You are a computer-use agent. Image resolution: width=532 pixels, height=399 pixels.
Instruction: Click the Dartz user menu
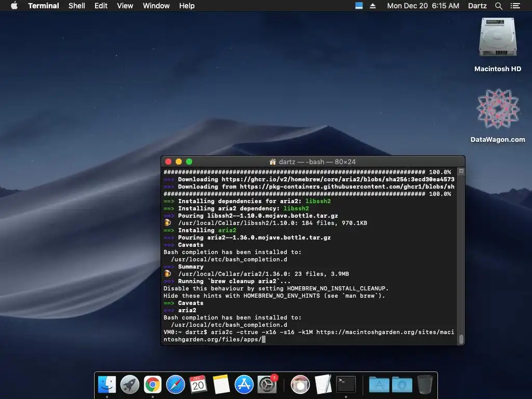477,6
